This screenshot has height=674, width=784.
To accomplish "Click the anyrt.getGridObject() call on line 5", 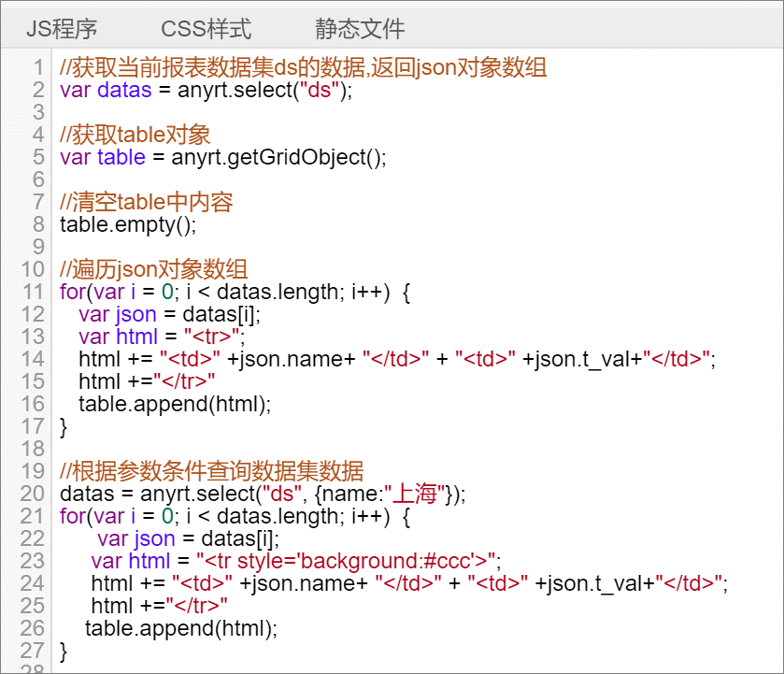I will [x=278, y=158].
